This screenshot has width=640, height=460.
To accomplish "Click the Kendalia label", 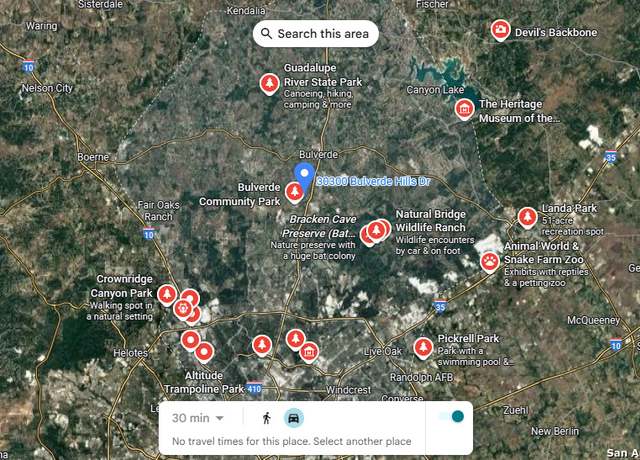I will pyautogui.click(x=246, y=11).
